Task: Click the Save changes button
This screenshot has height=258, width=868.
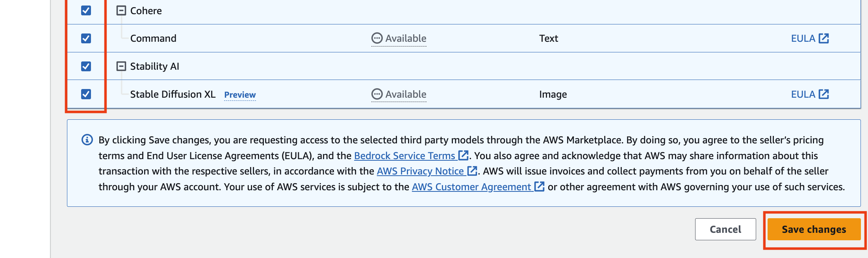Action: click(814, 229)
